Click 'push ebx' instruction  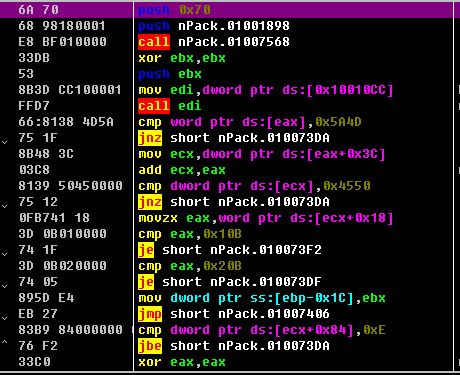click(x=170, y=74)
